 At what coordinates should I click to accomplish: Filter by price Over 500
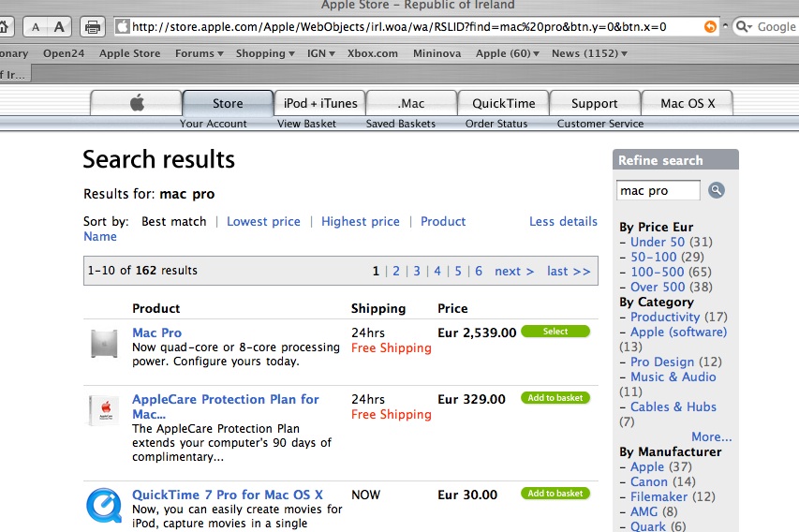pyautogui.click(x=658, y=287)
